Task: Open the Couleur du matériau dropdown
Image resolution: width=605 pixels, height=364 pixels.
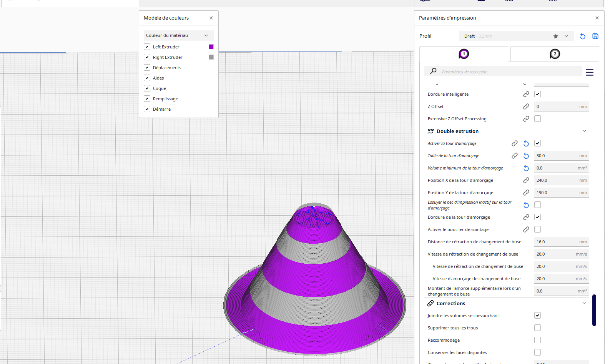Action: point(178,35)
